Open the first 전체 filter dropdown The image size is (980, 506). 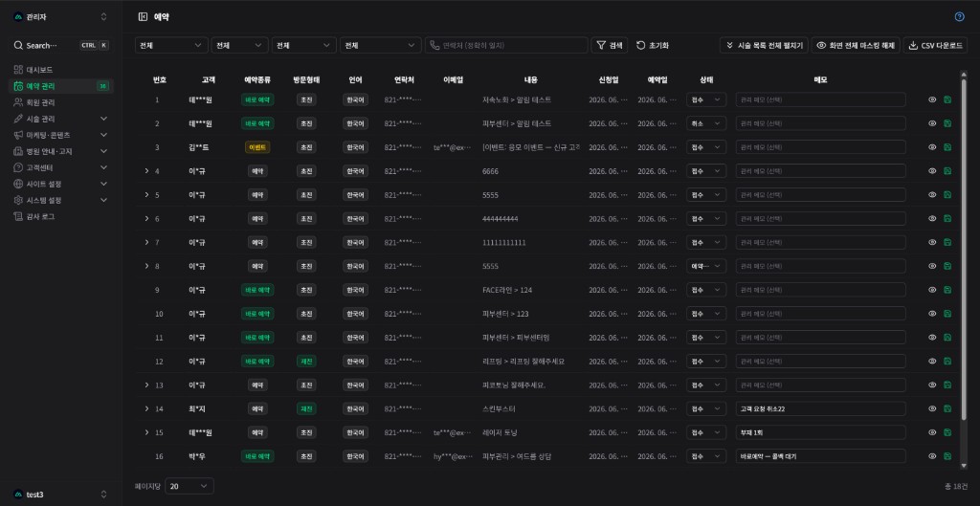172,46
